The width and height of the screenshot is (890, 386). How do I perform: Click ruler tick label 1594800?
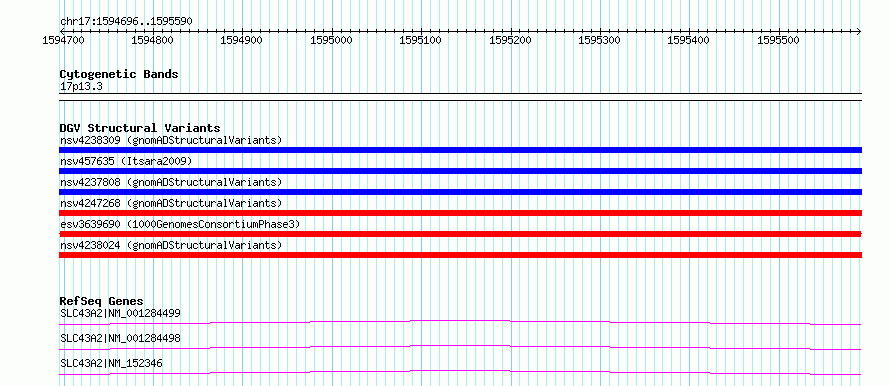[152, 41]
